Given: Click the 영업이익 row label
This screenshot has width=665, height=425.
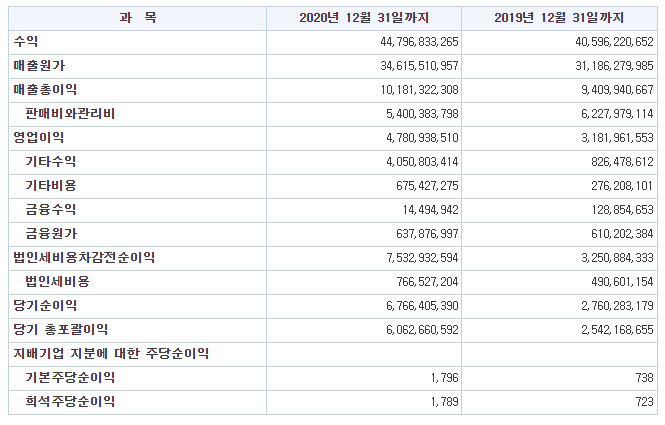Looking at the screenshot, I should click(39, 137).
